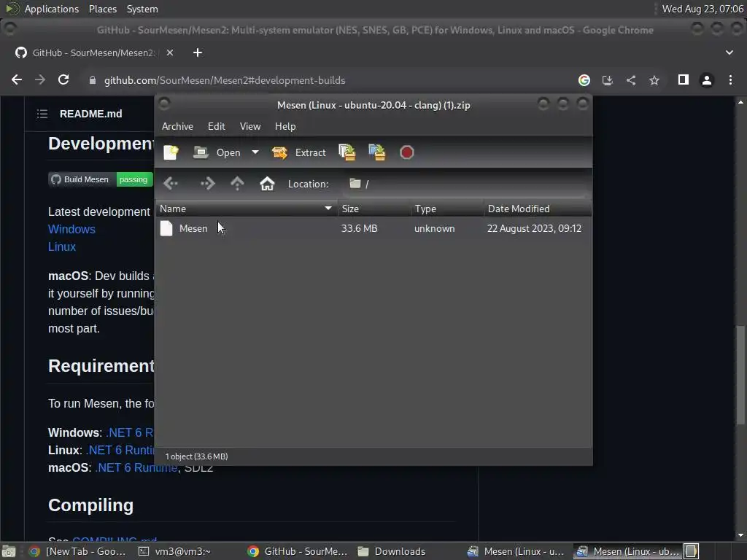
Task: Go to archive home location
Action: click(267, 183)
